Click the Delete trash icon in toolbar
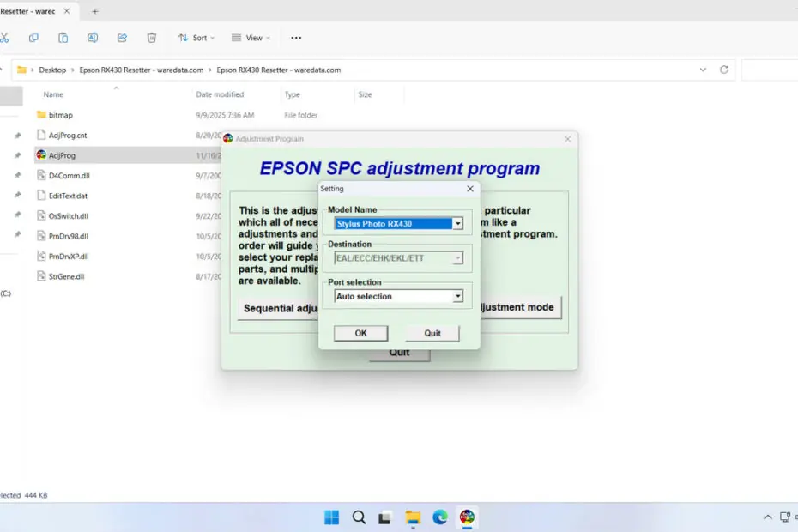The image size is (798, 532). coord(152,38)
